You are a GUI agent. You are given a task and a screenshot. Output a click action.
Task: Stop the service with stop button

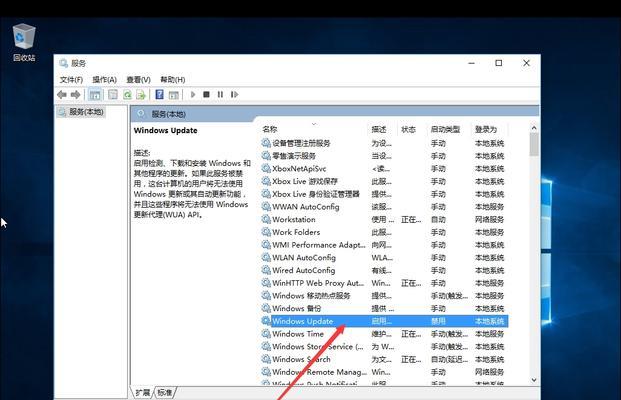(x=206, y=95)
